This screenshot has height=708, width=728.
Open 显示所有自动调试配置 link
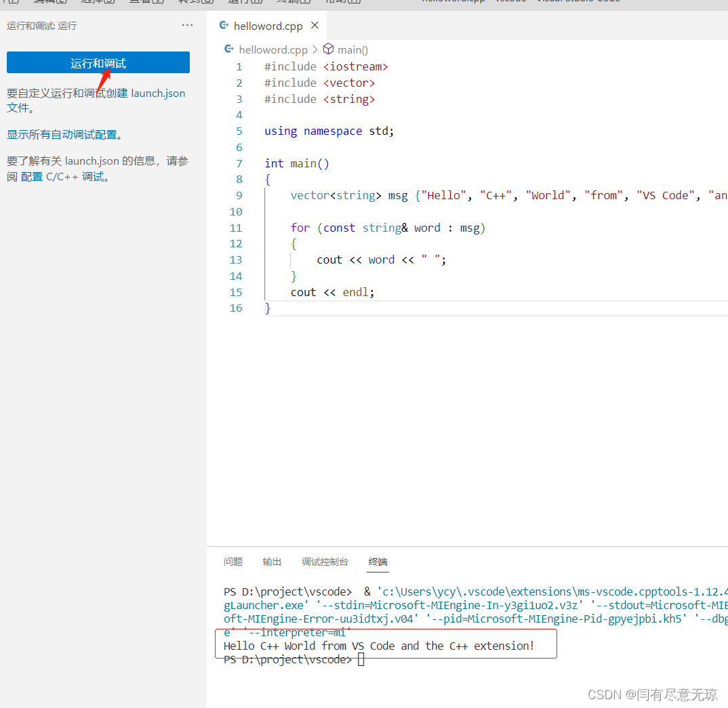[63, 135]
